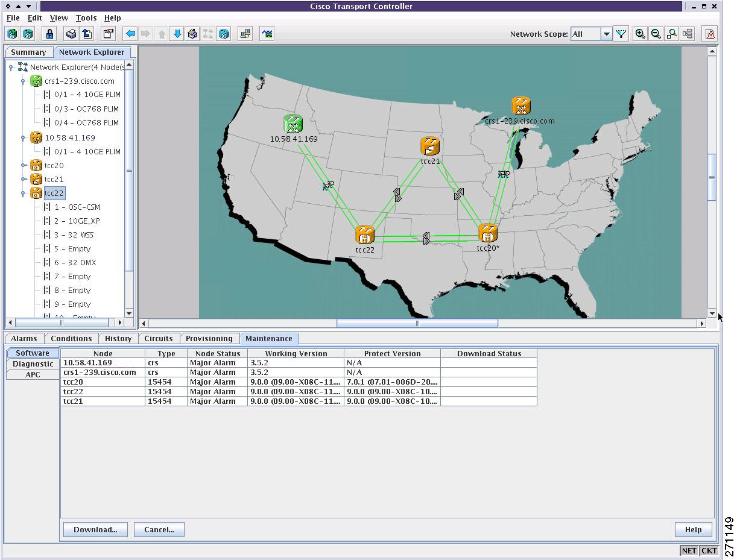
Task: Select the tcc21 node icon on map
Action: tap(430, 146)
